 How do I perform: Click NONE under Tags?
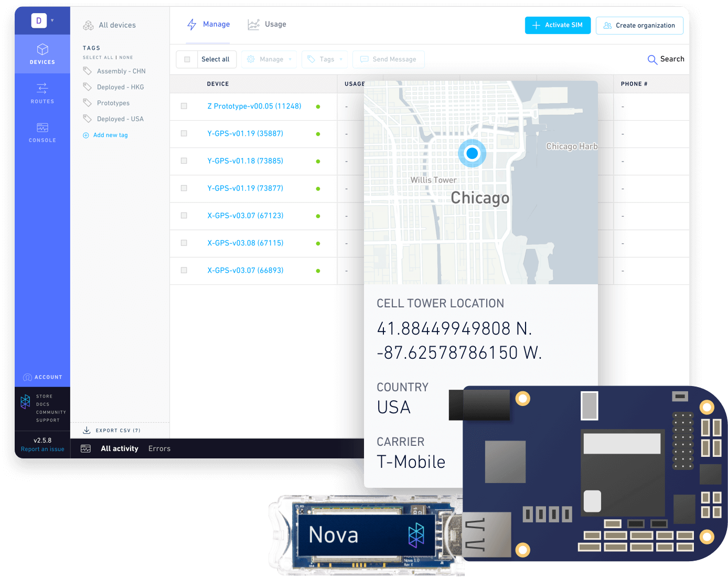pyautogui.click(x=126, y=58)
